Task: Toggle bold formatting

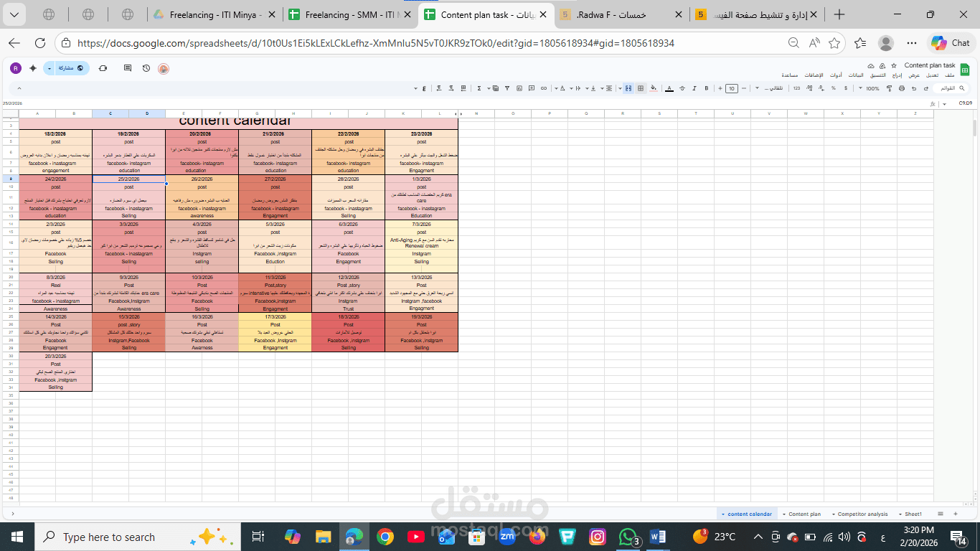Action: click(x=707, y=88)
